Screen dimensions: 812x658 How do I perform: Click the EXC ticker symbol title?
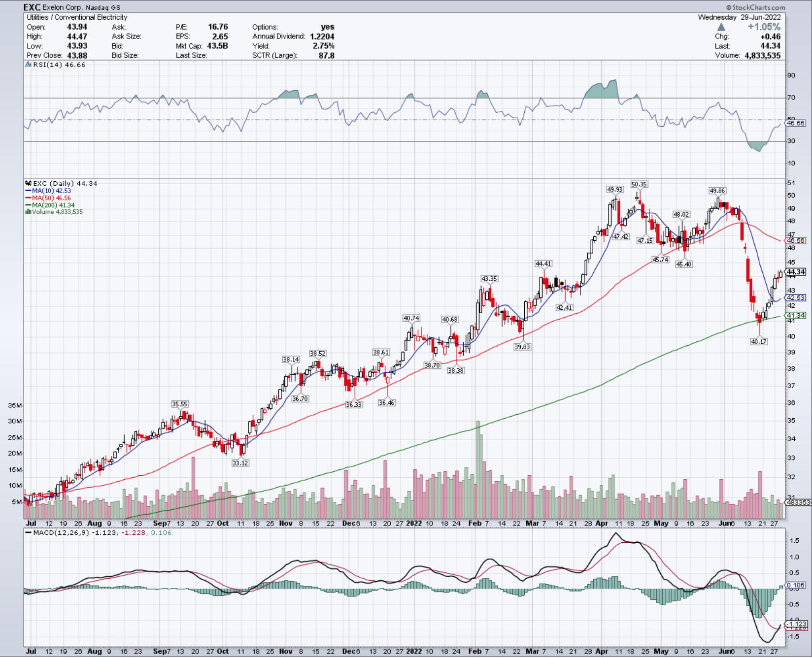32,7
